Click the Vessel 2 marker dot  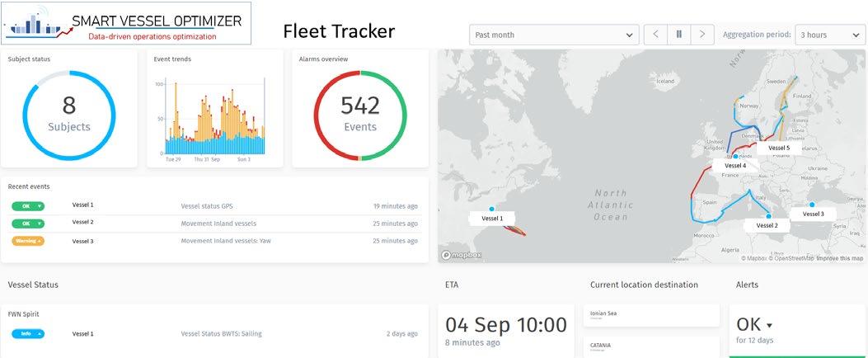coord(768,216)
